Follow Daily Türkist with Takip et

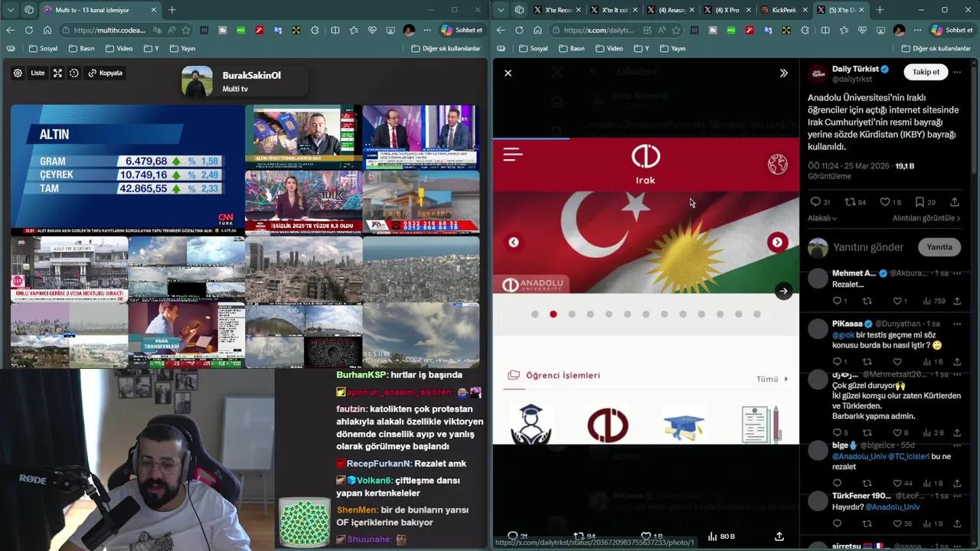click(x=925, y=72)
